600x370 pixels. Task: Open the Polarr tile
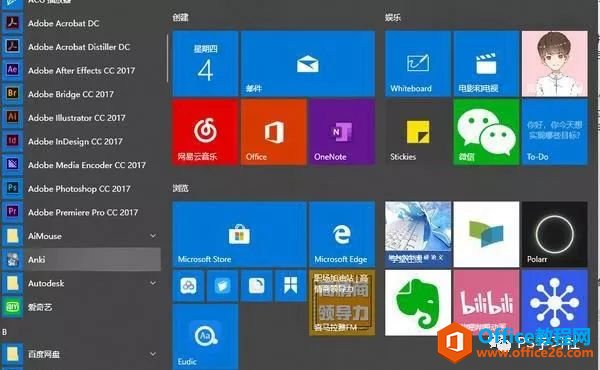[555, 234]
